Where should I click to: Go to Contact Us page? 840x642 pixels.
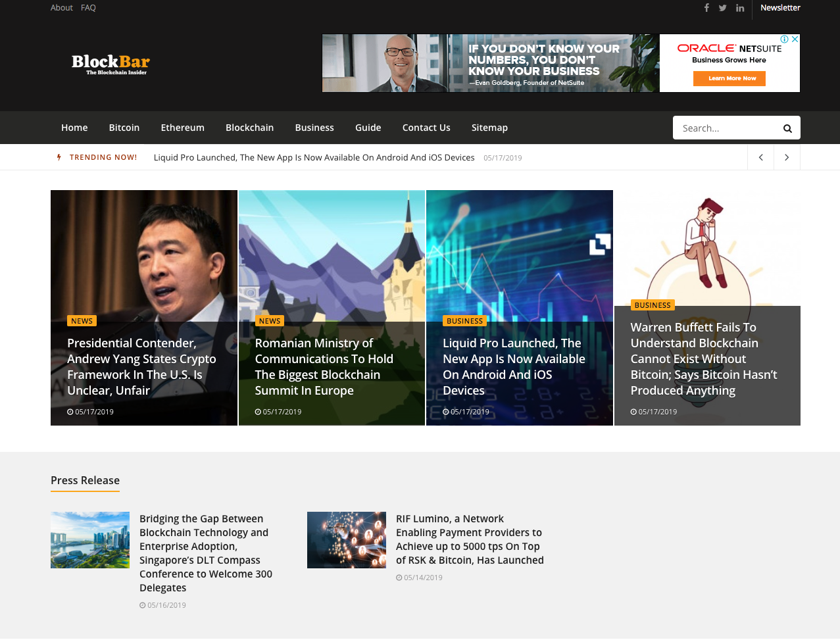[426, 128]
